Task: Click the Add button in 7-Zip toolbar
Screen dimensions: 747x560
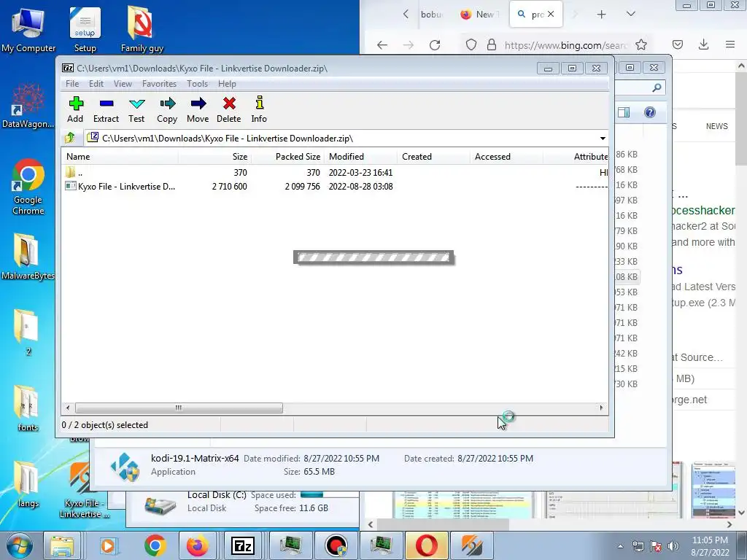Action: coord(75,110)
